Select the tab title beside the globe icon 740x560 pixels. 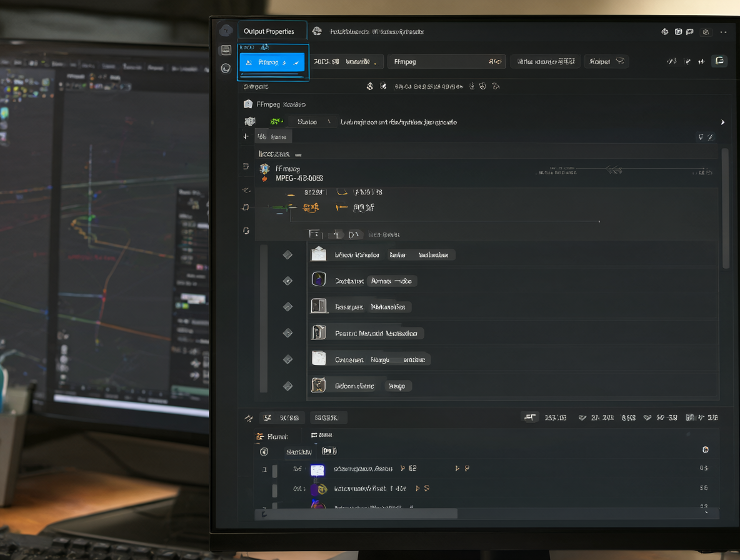point(377,32)
